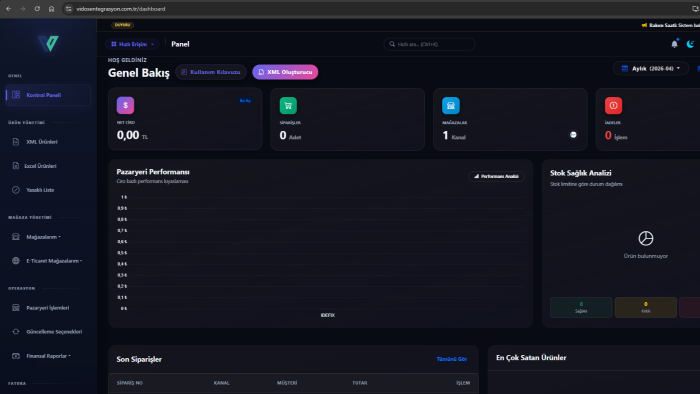The width and height of the screenshot is (700, 394).
Task: Click the Kontrol Paneli dashboard icon
Action: (16, 95)
